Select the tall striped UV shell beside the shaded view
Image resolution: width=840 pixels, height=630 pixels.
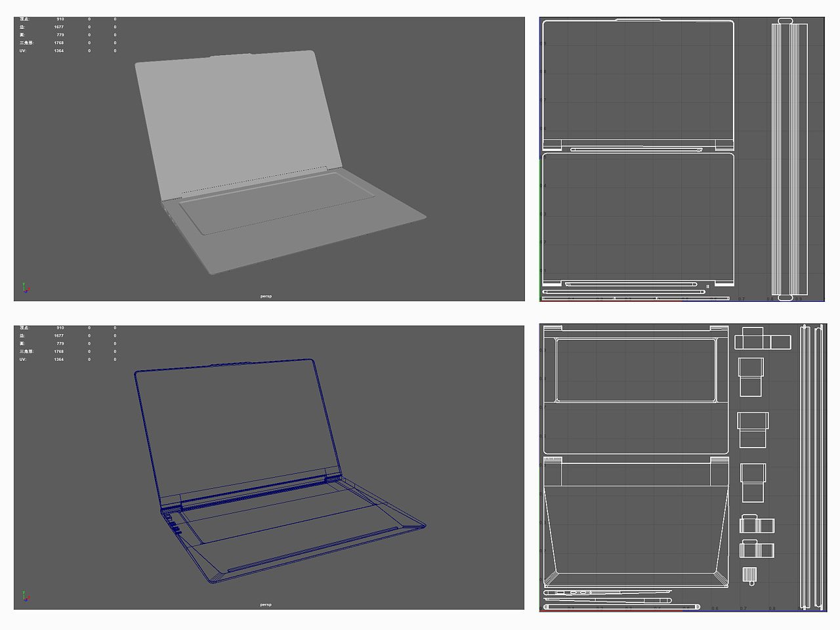789,159
